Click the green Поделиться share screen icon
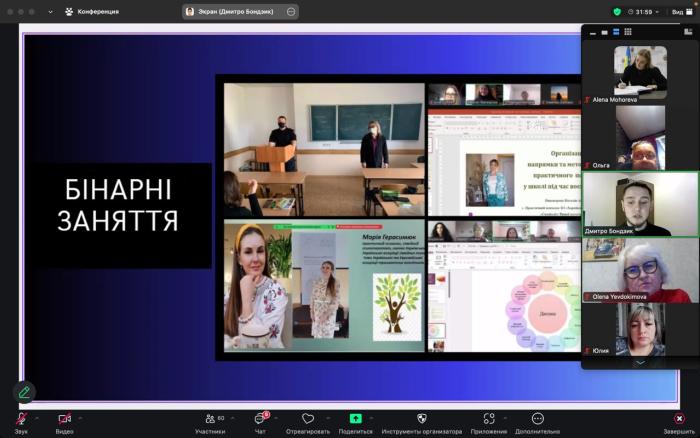Image resolution: width=700 pixels, height=438 pixels. coord(355,419)
